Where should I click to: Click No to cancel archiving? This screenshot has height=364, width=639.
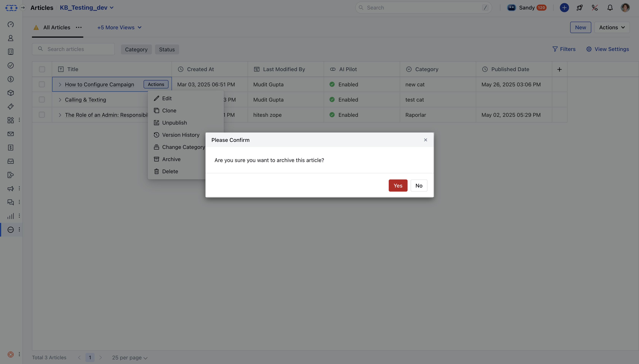pos(419,185)
